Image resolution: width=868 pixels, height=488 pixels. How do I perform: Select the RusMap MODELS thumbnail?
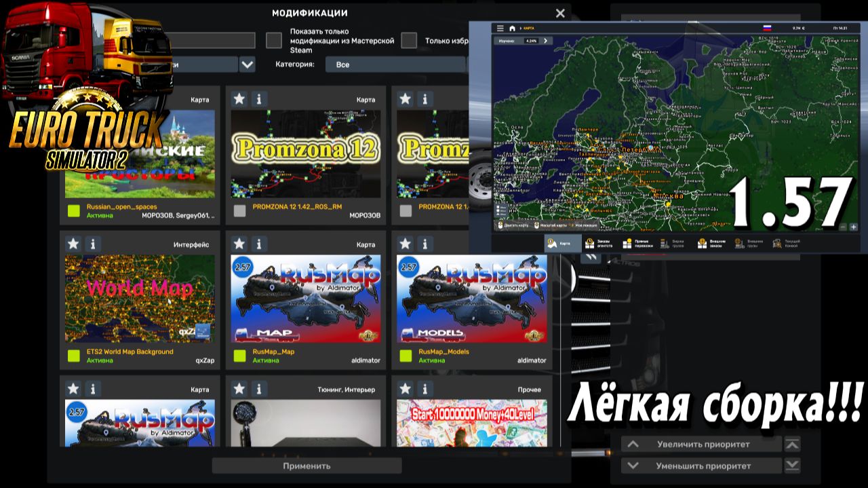[x=471, y=299]
